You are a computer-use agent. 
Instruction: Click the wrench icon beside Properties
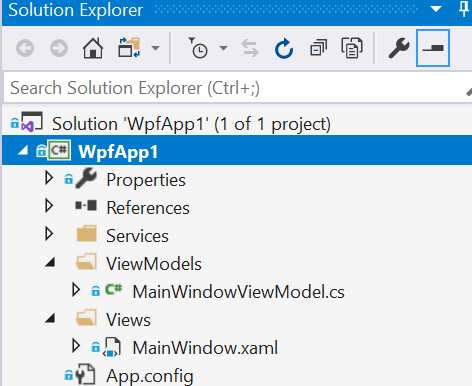point(86,178)
